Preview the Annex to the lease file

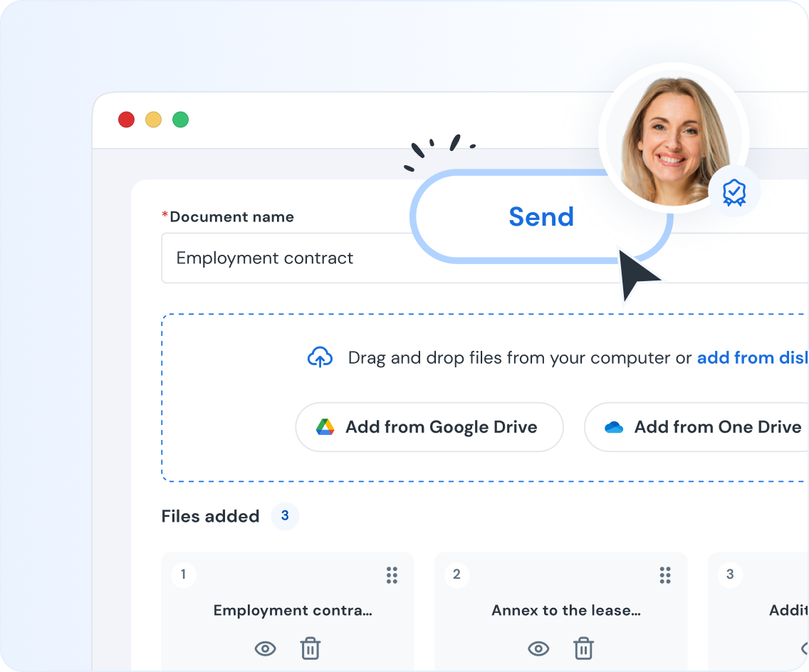(x=538, y=649)
